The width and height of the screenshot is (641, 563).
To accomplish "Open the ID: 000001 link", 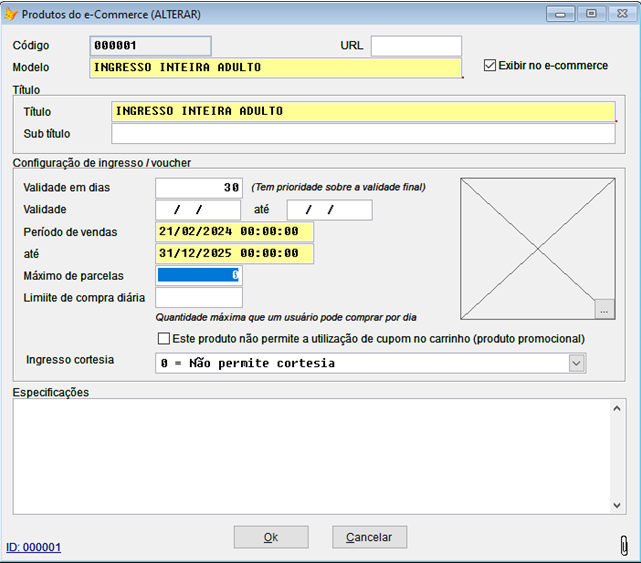I will click(34, 547).
